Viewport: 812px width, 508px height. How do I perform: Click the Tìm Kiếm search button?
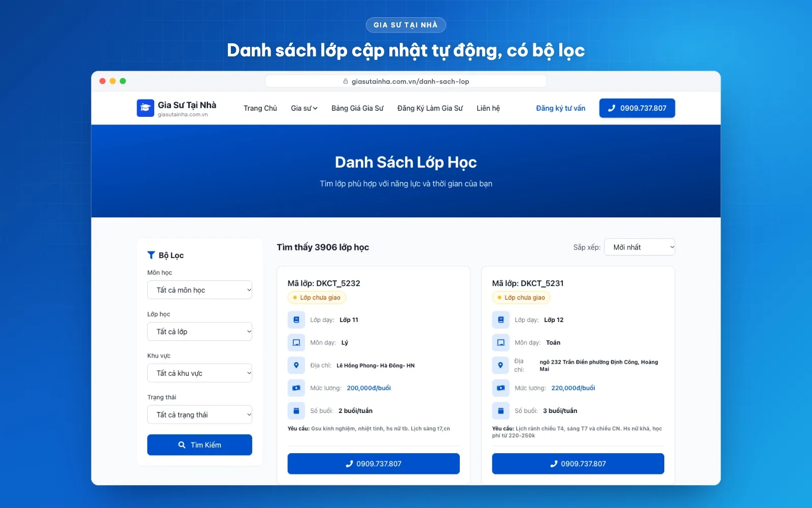coord(199,445)
